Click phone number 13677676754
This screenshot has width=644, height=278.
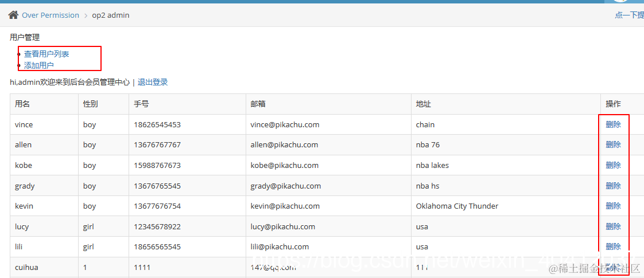157,206
